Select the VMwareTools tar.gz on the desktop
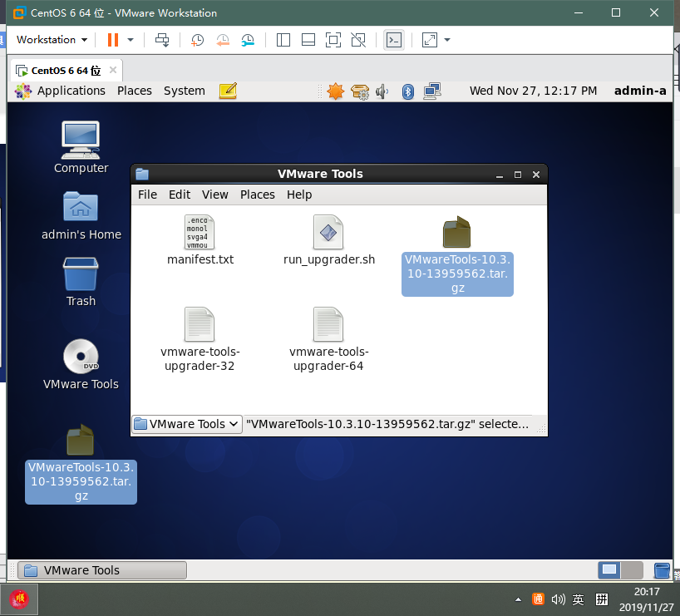Image resolution: width=680 pixels, height=616 pixels. [81, 464]
